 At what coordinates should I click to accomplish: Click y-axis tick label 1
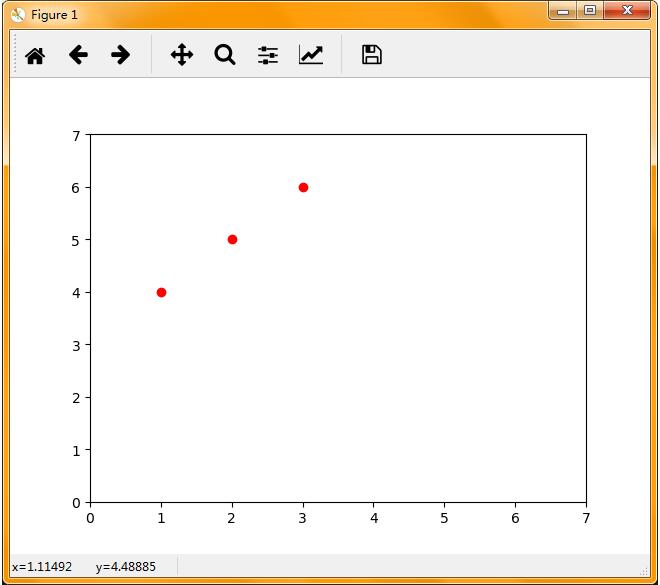coord(76,451)
